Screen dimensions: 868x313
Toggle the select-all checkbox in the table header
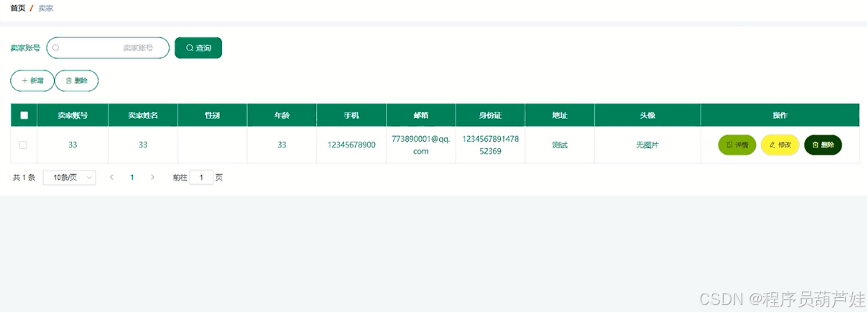pyautogui.click(x=24, y=115)
